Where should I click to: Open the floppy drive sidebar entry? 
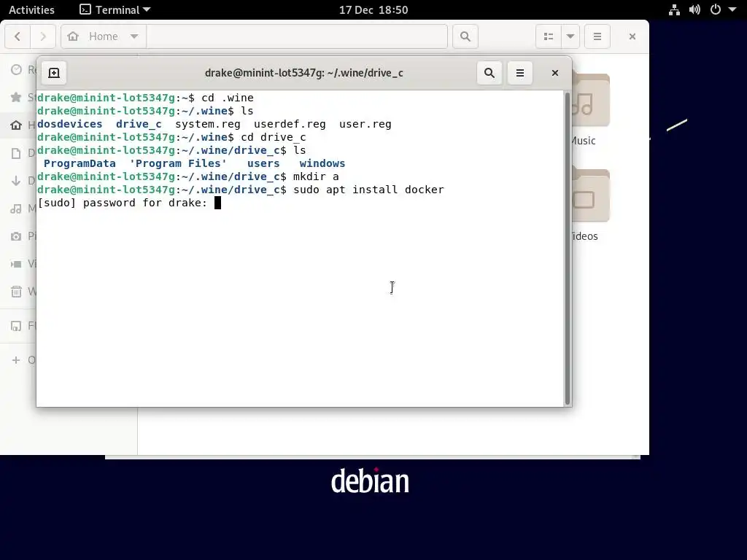tap(18, 326)
